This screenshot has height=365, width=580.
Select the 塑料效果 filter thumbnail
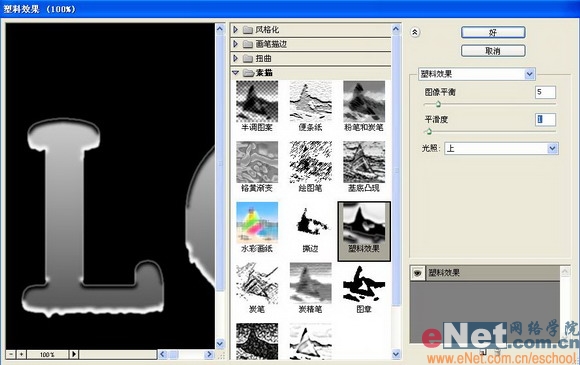pyautogui.click(x=364, y=223)
